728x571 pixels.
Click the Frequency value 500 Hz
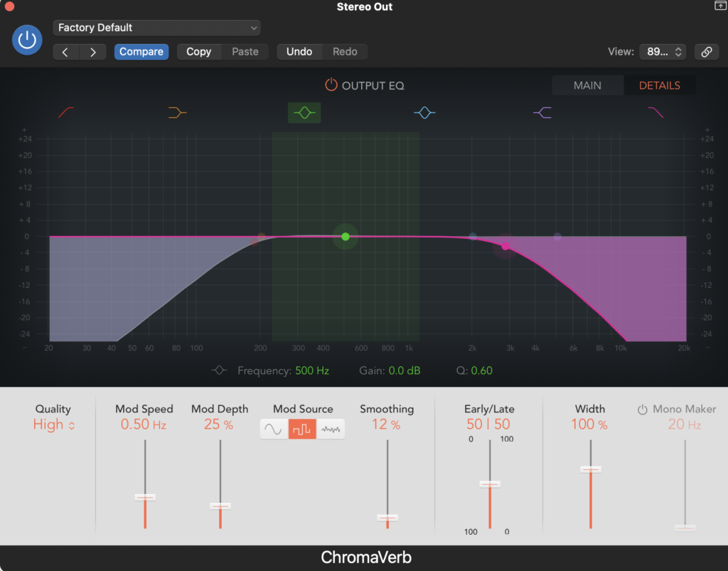click(x=312, y=370)
